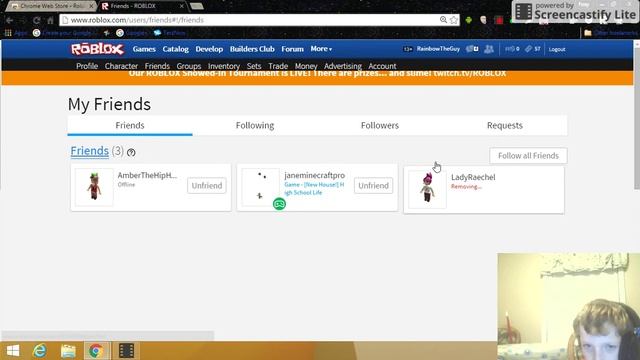Open Sets in the sub navigation
This screenshot has height=360, width=640.
point(253,66)
